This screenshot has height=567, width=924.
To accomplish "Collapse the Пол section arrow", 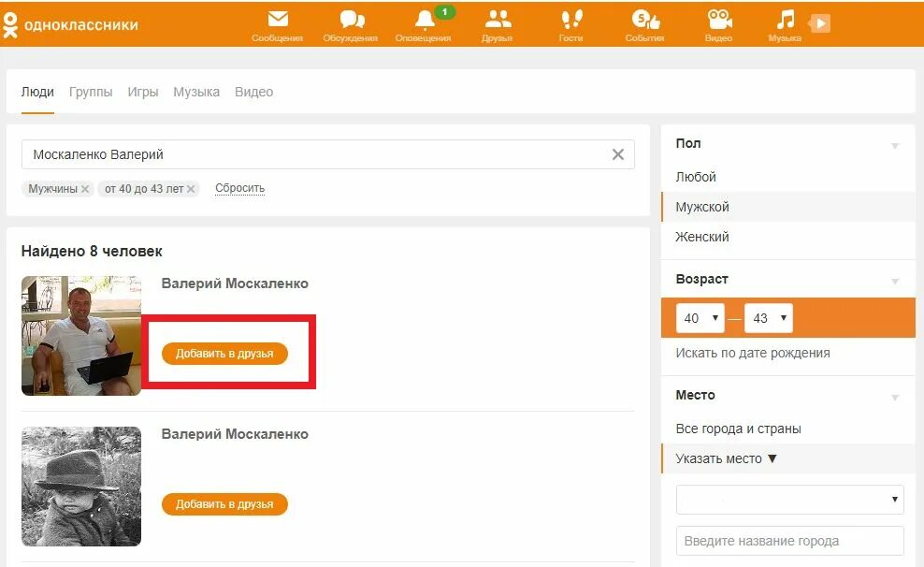I will (895, 146).
